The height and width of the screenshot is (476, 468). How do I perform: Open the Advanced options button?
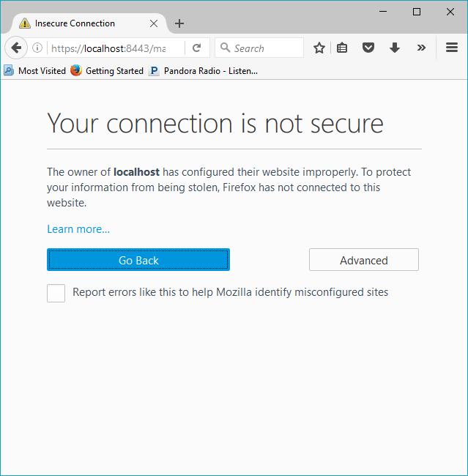[x=364, y=260]
